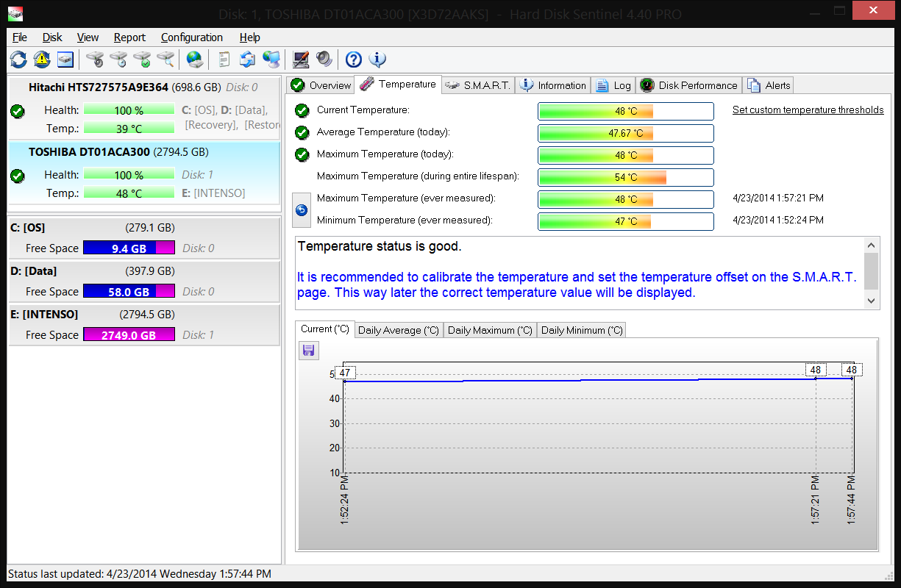901x588 pixels.
Task: Open the File menu
Action: pyautogui.click(x=20, y=37)
